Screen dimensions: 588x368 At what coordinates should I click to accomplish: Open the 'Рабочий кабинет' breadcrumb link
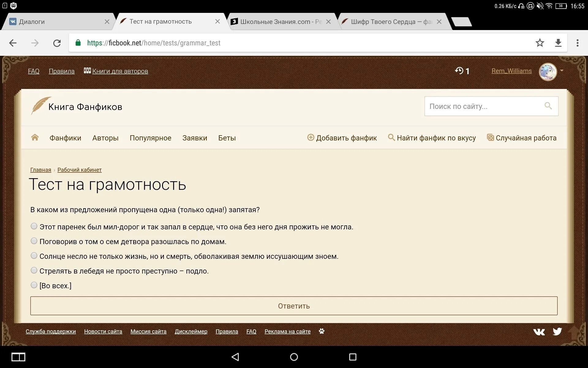(79, 170)
